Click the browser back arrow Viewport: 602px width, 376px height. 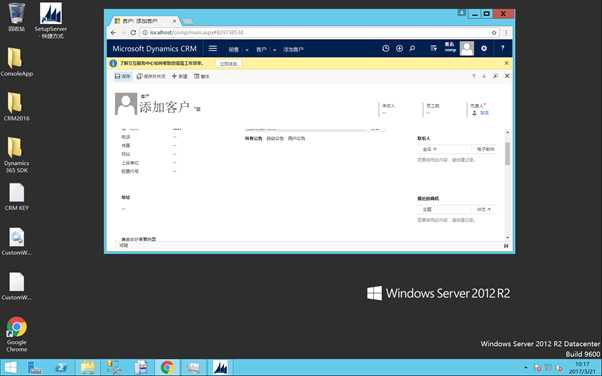[113, 33]
